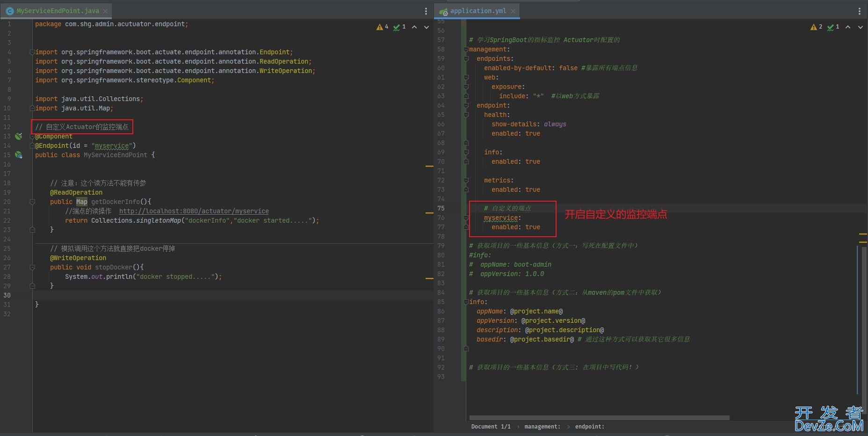Collapse the health: section at line 65
868x436 pixels.
click(466, 115)
